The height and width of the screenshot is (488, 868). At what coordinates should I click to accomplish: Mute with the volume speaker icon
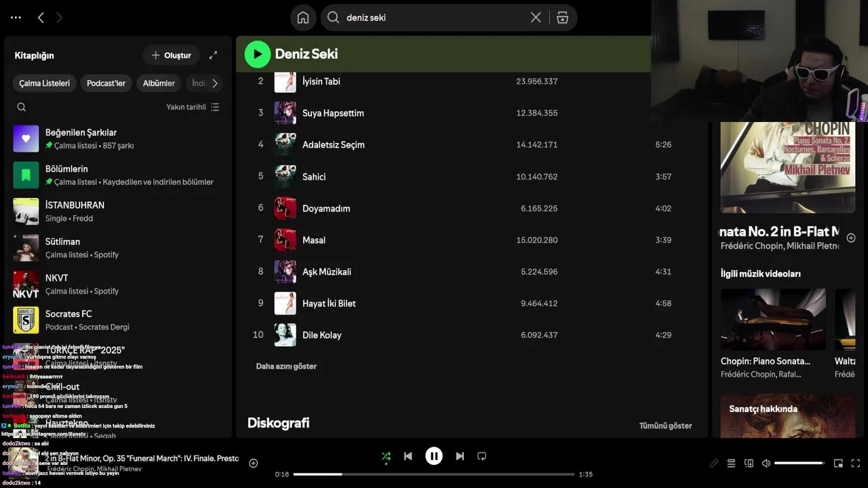766,464
